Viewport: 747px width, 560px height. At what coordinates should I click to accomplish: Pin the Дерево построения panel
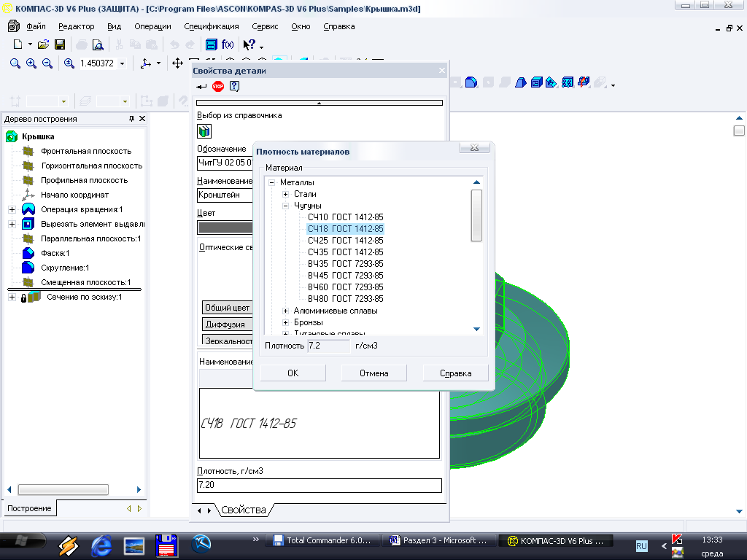tap(131, 119)
